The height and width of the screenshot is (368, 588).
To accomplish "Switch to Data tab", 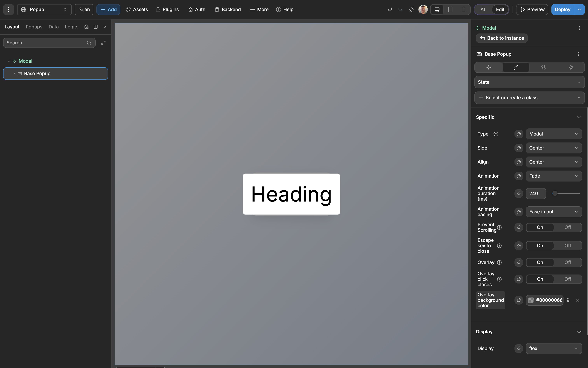I will (x=53, y=27).
